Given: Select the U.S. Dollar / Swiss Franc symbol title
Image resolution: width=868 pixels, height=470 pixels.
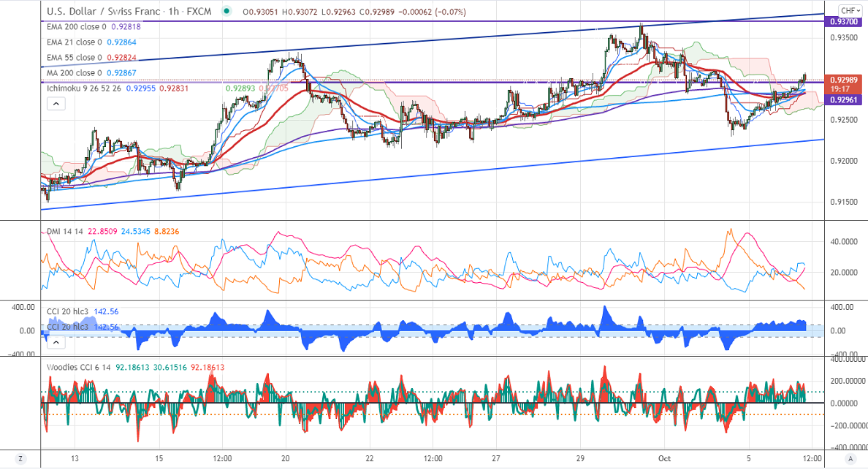Looking at the screenshot, I should tap(104, 11).
